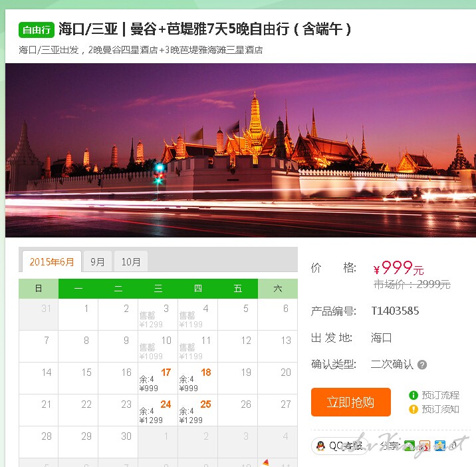Choose June 25 departure at ¥1299

click(x=197, y=410)
